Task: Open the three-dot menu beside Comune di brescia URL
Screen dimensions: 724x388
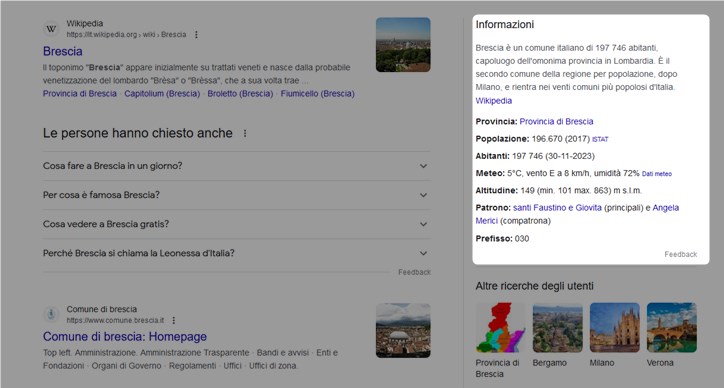Action: pyautogui.click(x=174, y=320)
